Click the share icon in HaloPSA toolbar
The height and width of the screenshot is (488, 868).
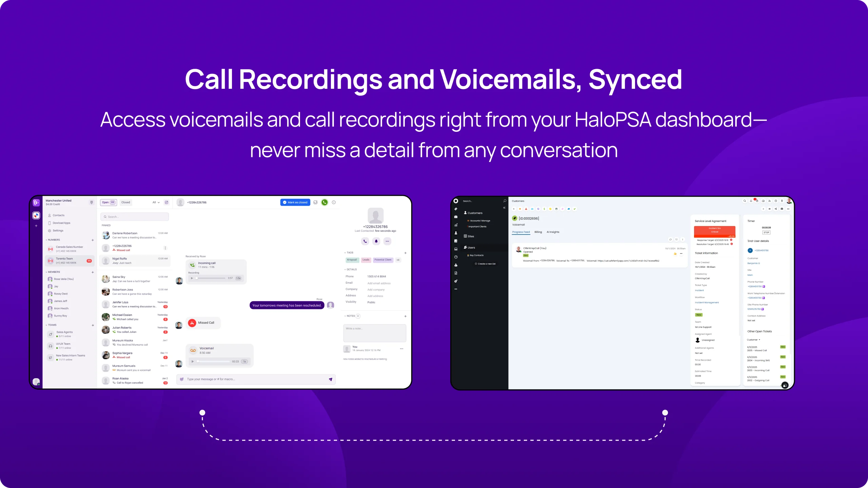(x=776, y=209)
